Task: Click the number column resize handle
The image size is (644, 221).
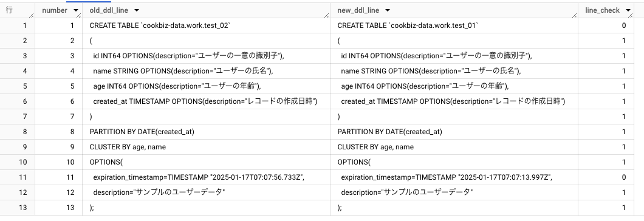Action: click(x=79, y=16)
